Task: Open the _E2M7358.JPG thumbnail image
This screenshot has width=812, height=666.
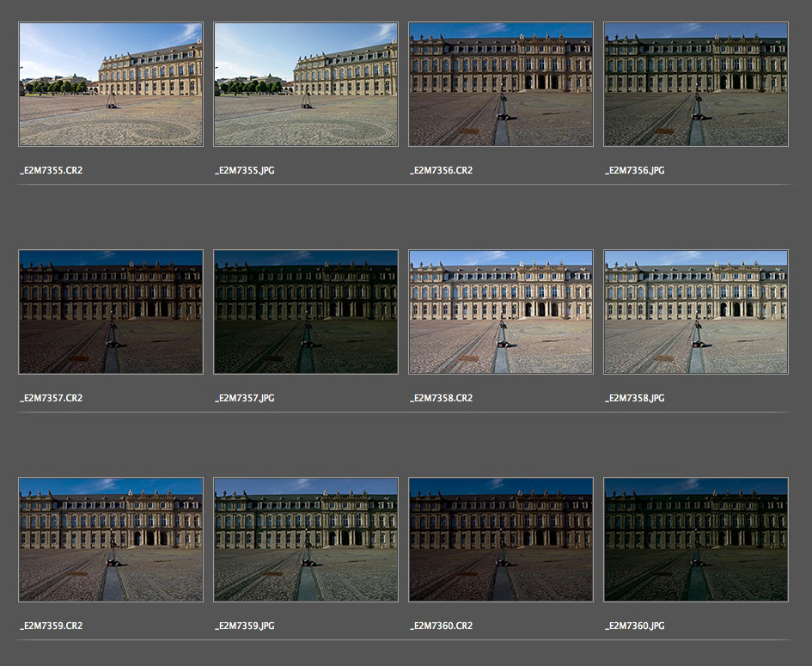Action: point(696,312)
